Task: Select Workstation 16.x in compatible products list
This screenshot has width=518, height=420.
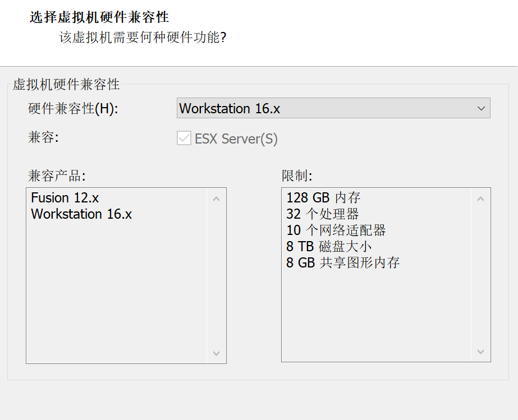Action: click(x=81, y=214)
